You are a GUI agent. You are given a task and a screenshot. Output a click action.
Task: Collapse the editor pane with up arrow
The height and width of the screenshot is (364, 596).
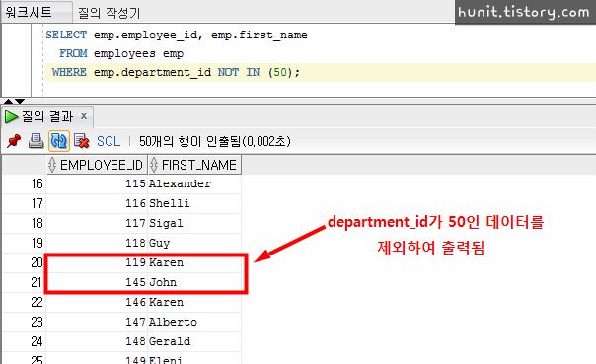pos(8,101)
